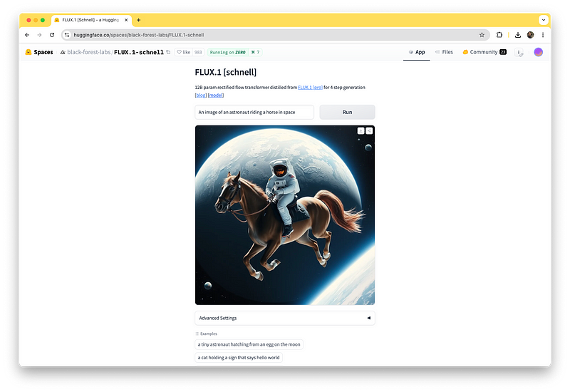Screen dimensions: 570x392
Task: Share the generated image via share icon
Action: click(369, 130)
